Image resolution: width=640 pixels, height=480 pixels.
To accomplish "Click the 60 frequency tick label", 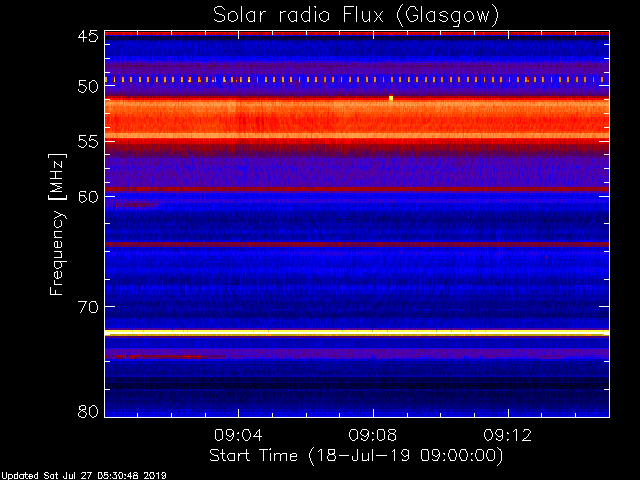I will [x=88, y=197].
